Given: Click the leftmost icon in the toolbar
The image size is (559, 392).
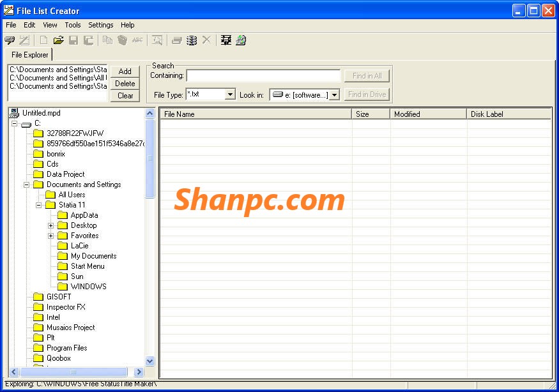Looking at the screenshot, I should (x=10, y=40).
